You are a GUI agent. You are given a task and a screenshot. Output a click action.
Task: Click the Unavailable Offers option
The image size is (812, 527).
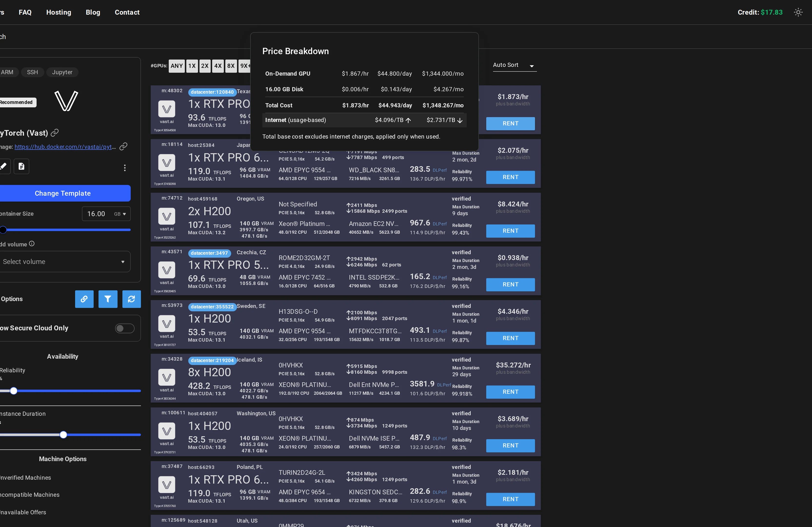pos(23,512)
